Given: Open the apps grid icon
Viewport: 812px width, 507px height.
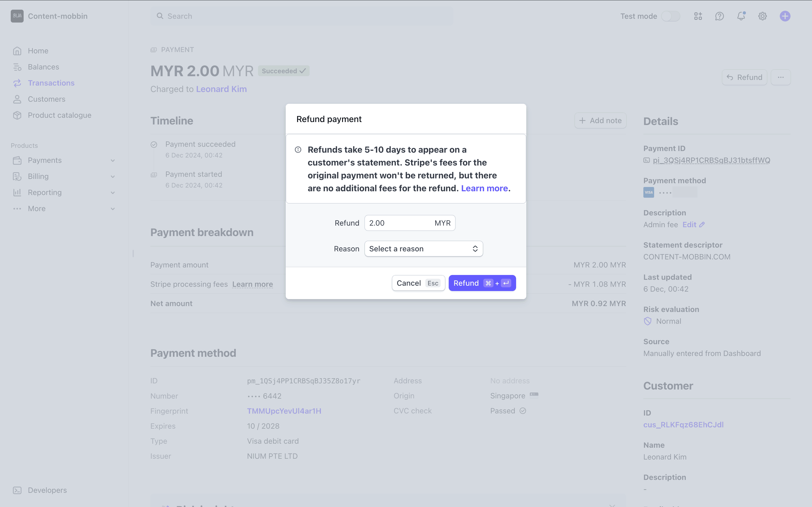Looking at the screenshot, I should point(698,16).
